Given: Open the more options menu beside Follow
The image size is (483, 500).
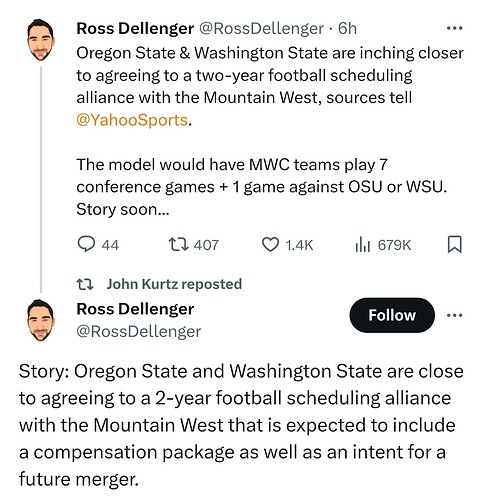Looking at the screenshot, I should 454,315.
